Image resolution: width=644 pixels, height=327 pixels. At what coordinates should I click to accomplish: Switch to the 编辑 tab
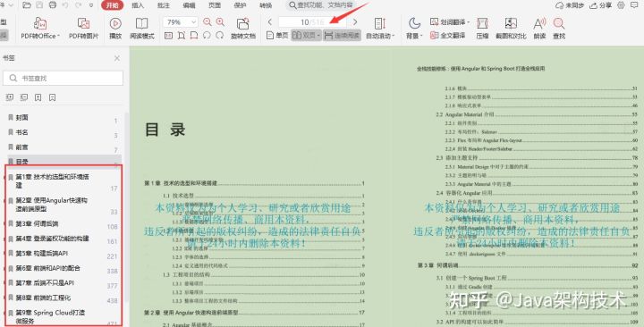[x=189, y=5]
